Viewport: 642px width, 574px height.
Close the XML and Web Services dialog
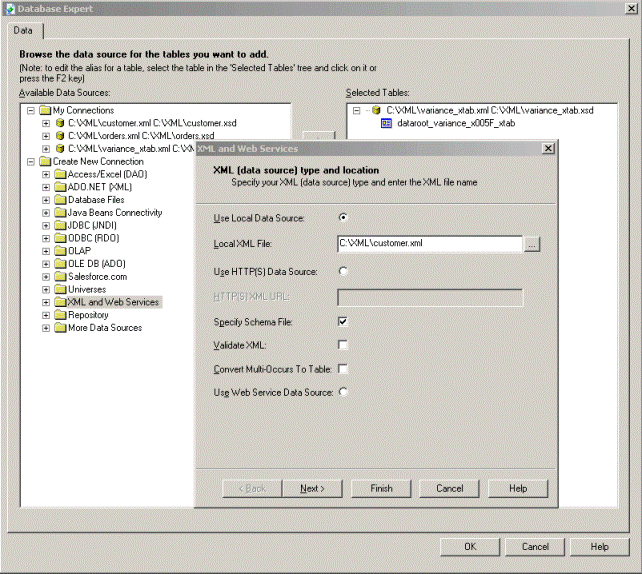pos(548,148)
